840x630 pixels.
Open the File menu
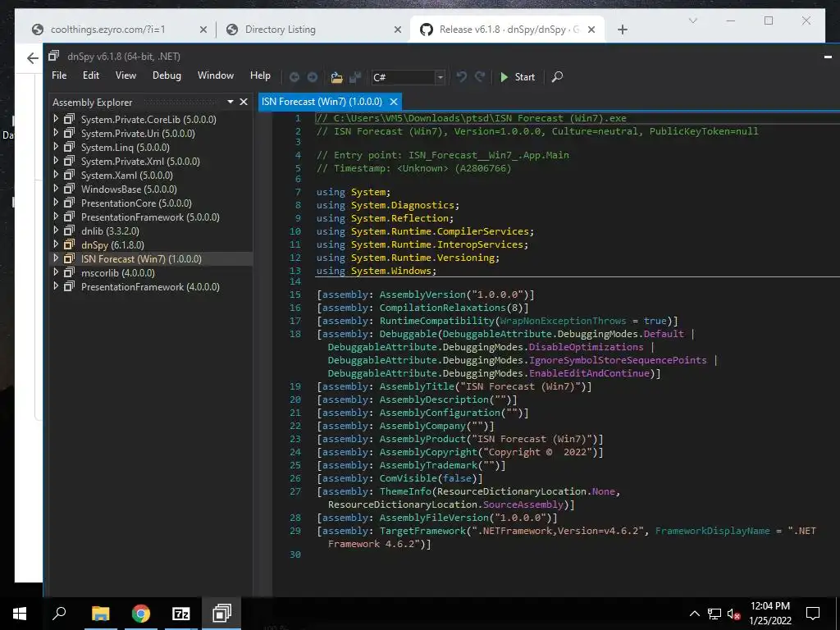pos(59,75)
